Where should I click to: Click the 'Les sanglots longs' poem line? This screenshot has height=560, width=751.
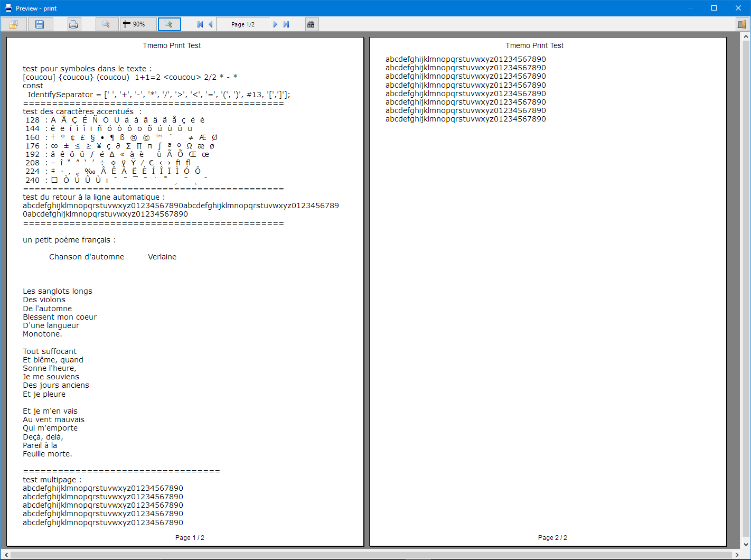58,291
